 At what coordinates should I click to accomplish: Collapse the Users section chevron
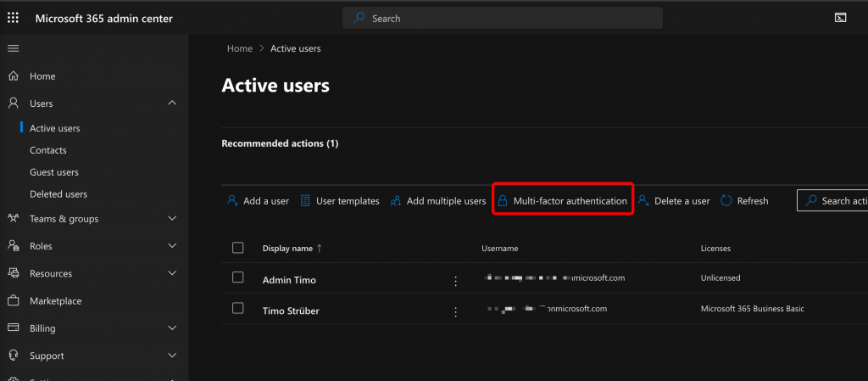click(x=172, y=104)
